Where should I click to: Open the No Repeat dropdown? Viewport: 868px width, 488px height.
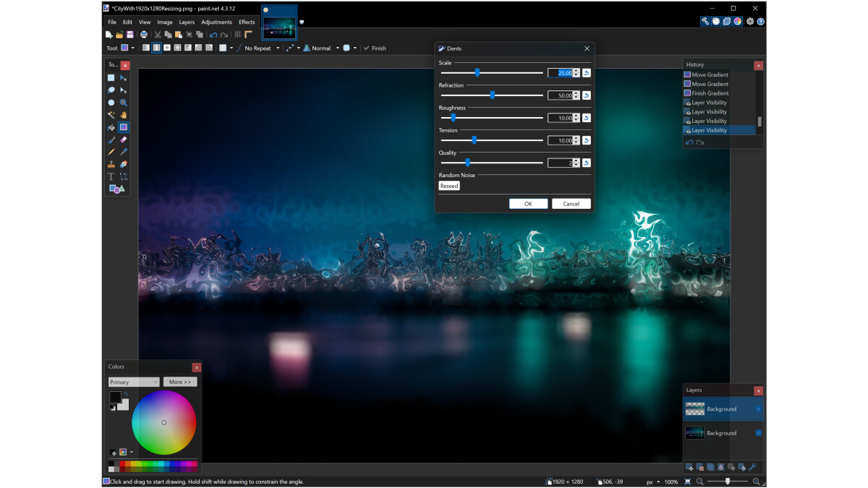pos(278,48)
